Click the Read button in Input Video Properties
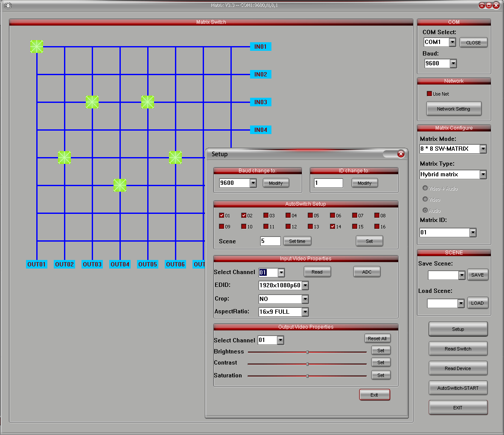Viewport: 504px width, 435px height. pos(317,272)
